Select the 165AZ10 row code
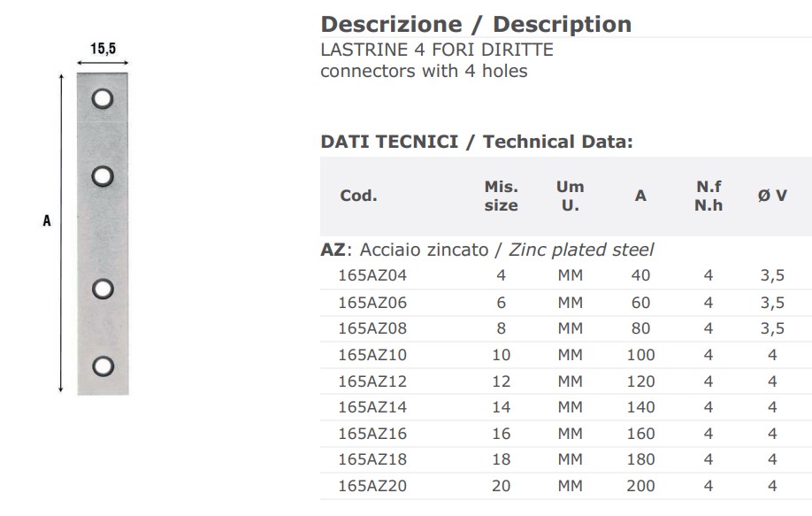The image size is (812, 516). click(x=372, y=355)
